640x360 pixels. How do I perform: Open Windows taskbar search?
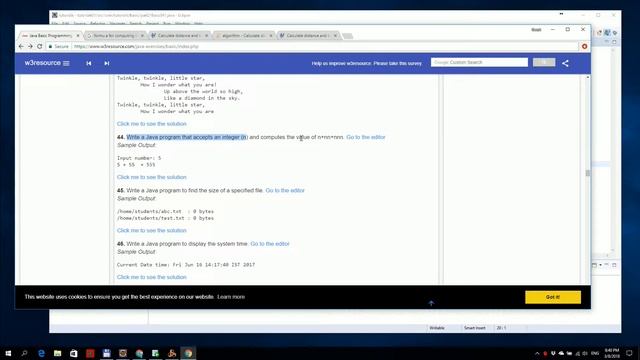coord(24,353)
